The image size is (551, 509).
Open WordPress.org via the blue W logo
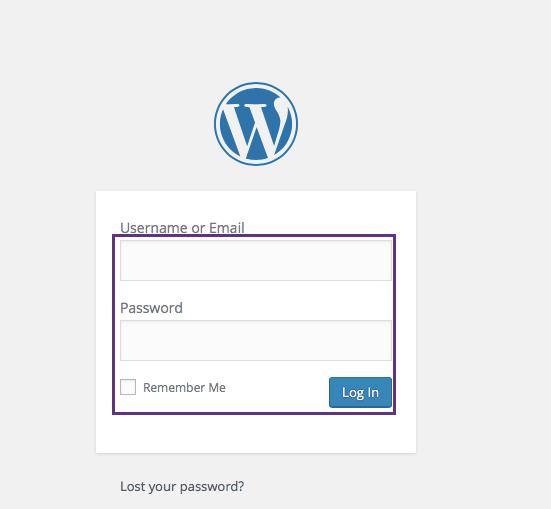click(x=256, y=124)
